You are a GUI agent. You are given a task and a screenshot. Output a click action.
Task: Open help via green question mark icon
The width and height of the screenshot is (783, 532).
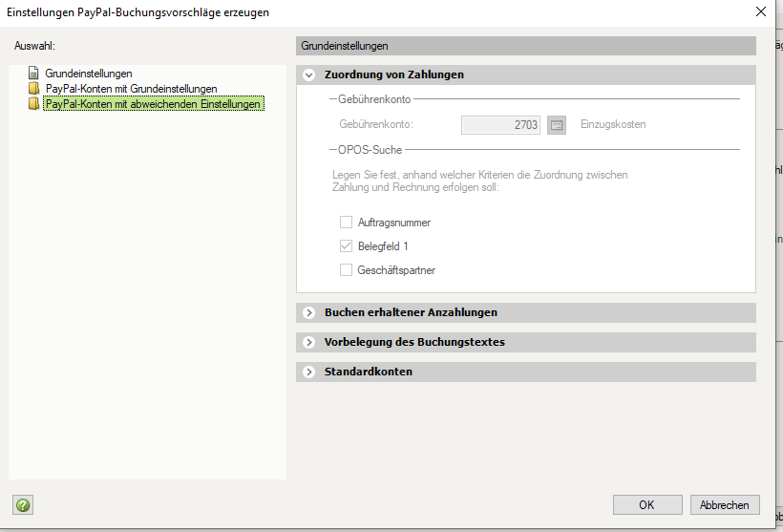coord(23,505)
